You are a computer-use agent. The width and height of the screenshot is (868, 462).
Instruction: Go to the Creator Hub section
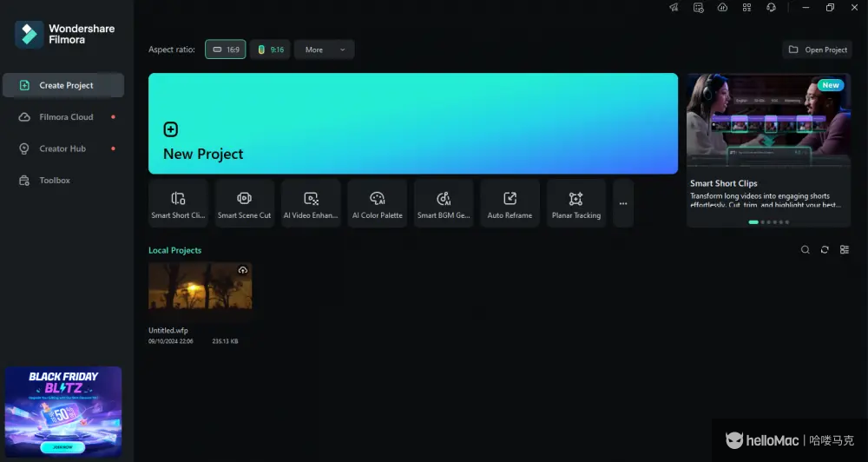[62, 148]
